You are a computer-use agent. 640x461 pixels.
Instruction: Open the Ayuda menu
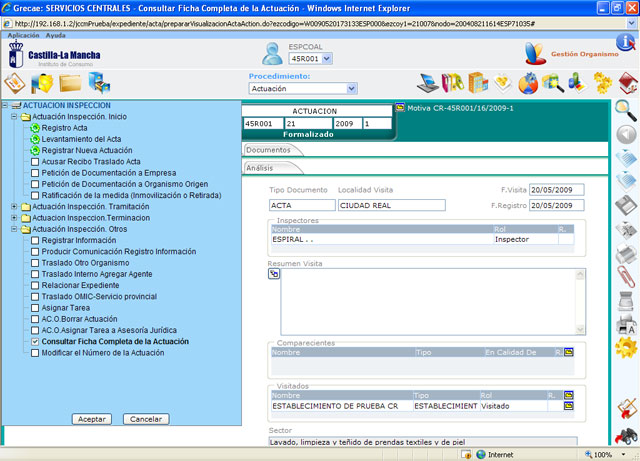point(56,35)
